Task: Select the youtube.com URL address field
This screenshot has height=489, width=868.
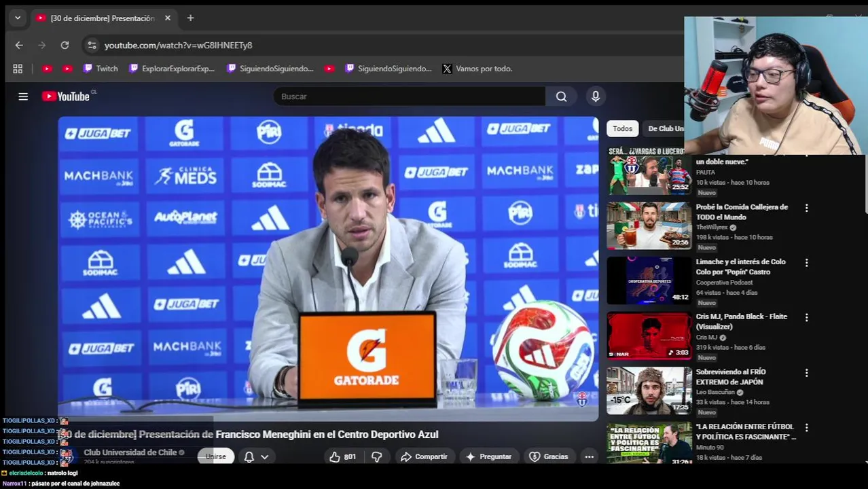Action: coord(178,46)
